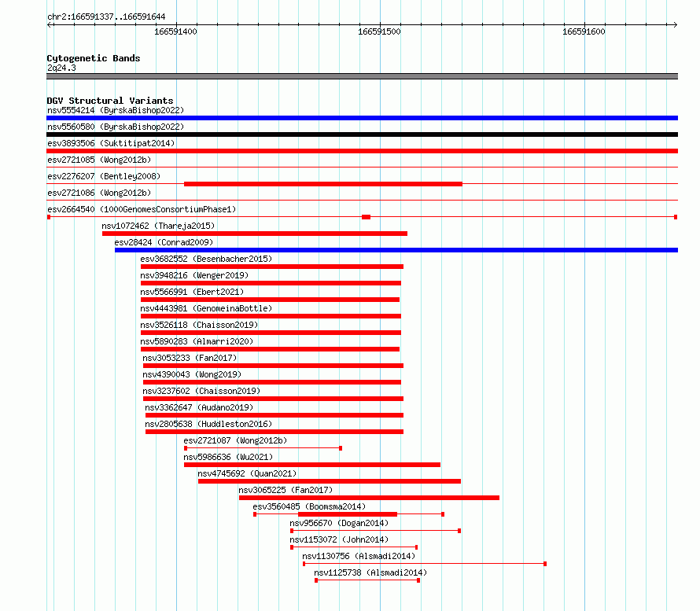Select the nsv1072462 (Thareja2015) label
Screen dimensions: 700x611
(158, 226)
